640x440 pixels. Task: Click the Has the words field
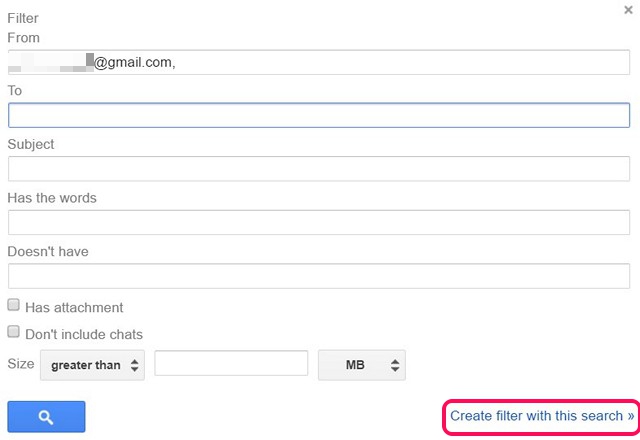click(319, 222)
